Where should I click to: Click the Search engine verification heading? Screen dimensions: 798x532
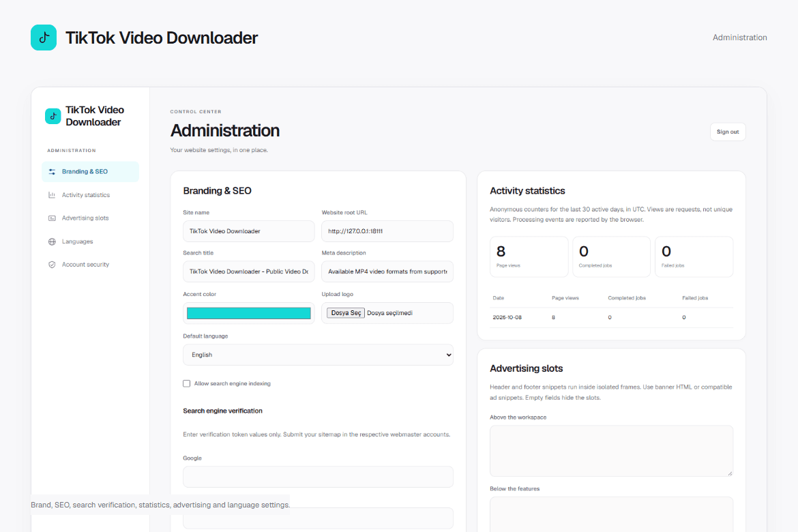[x=222, y=411]
